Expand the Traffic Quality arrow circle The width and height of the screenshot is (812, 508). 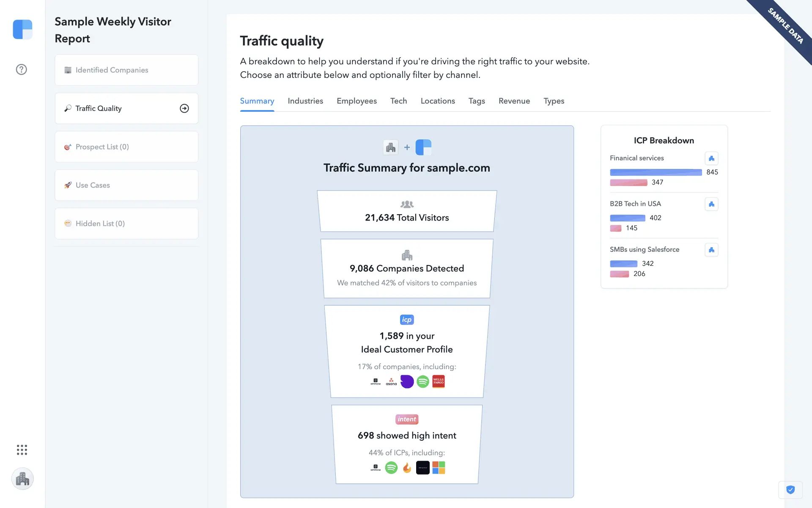pyautogui.click(x=184, y=108)
